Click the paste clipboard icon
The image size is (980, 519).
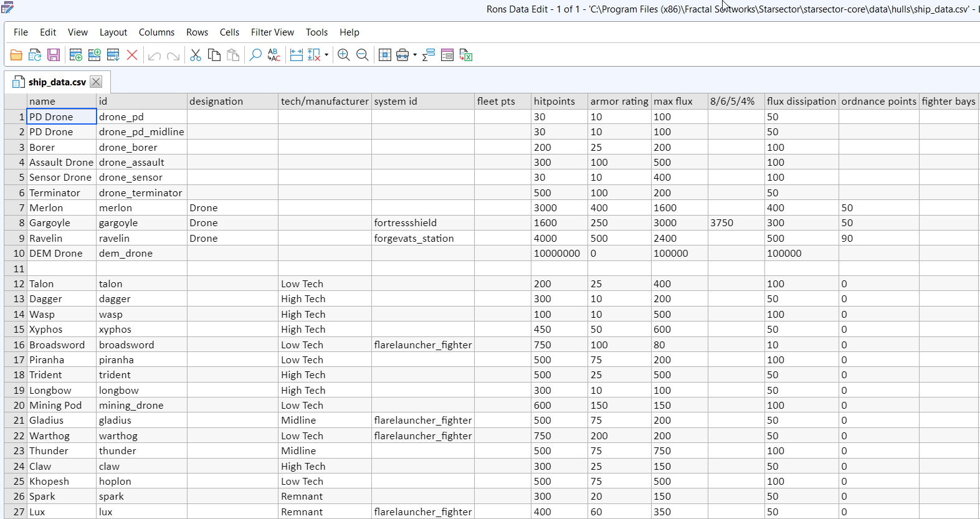click(233, 55)
